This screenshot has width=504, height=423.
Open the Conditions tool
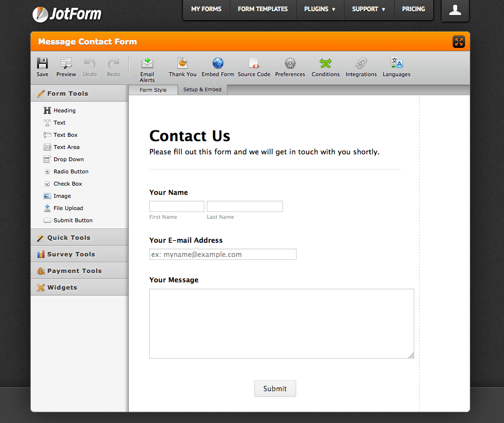[x=325, y=63]
